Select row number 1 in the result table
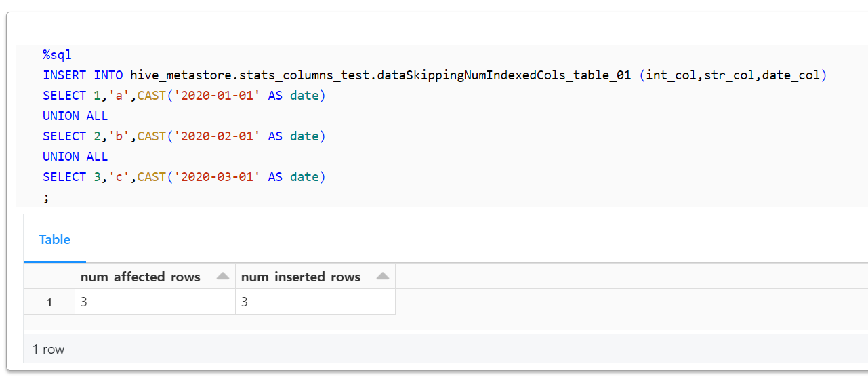Image resolution: width=868 pixels, height=383 pixels. (x=49, y=302)
